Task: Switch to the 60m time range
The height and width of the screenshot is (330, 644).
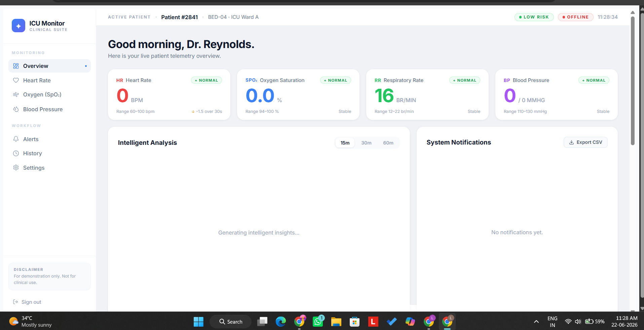Action: 388,143
